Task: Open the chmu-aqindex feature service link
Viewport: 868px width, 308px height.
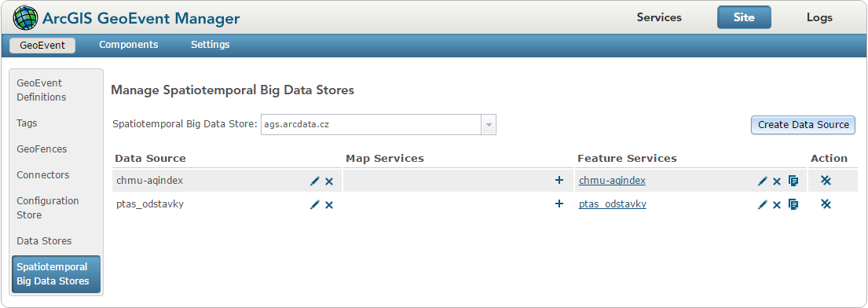Action: tap(612, 181)
